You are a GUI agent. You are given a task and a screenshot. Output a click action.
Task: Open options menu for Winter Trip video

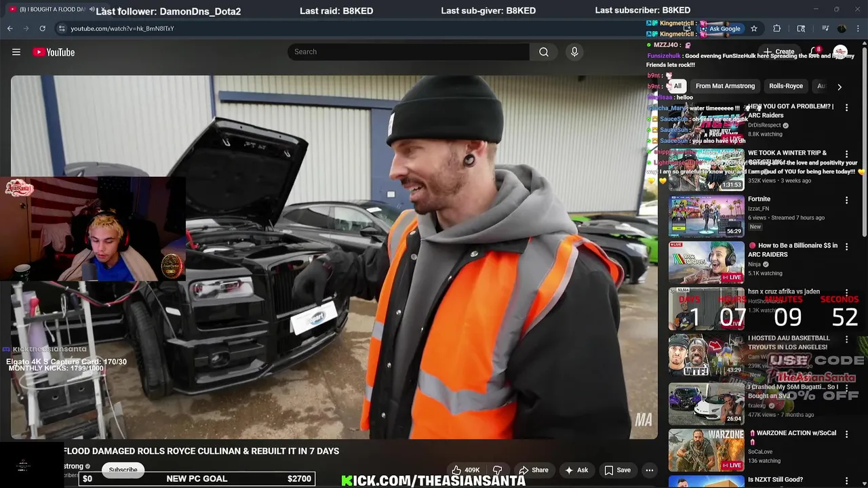tap(846, 154)
